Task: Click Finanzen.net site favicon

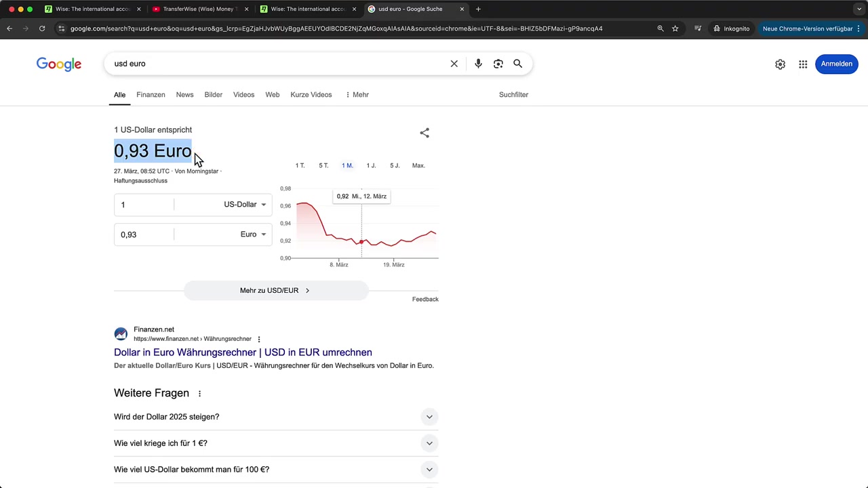Action: click(121, 334)
